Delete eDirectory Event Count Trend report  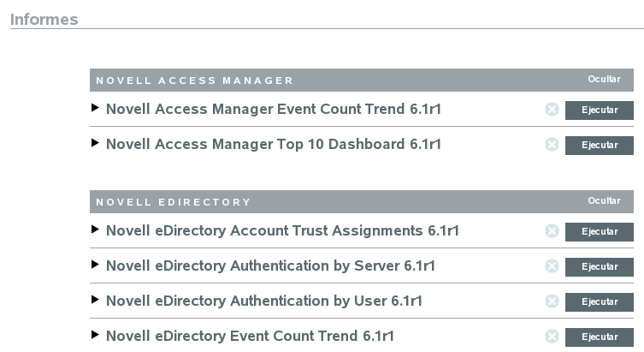point(552,337)
